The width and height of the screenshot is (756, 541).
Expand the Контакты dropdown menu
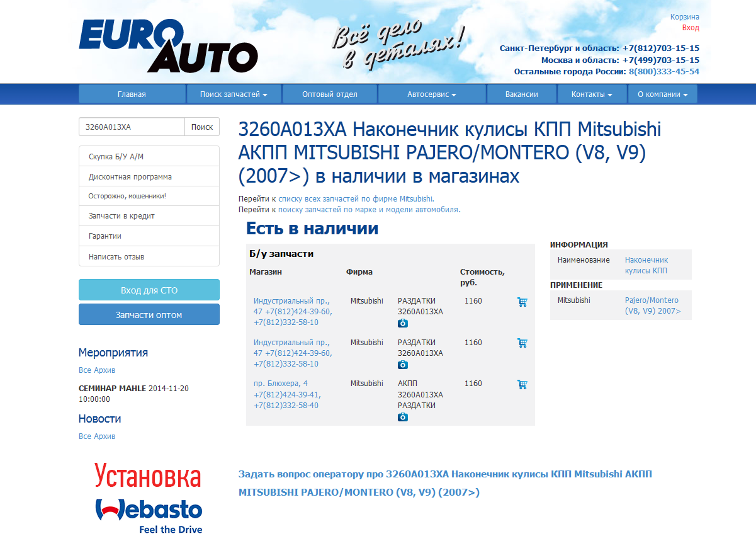592,94
